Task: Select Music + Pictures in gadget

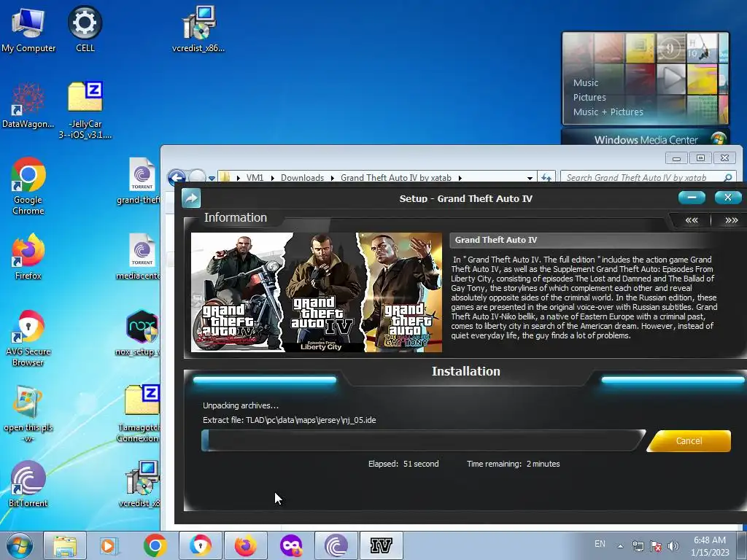Action: 608,112
